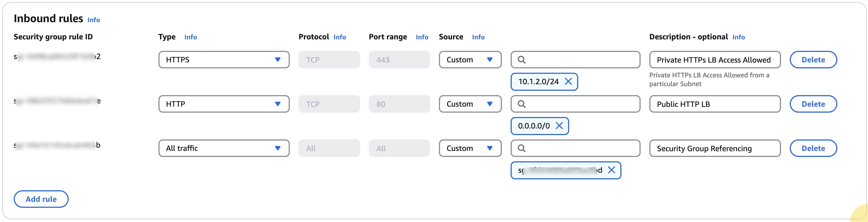The width and height of the screenshot is (868, 222).
Task: Delete the HTTPS inbound rule
Action: click(813, 60)
